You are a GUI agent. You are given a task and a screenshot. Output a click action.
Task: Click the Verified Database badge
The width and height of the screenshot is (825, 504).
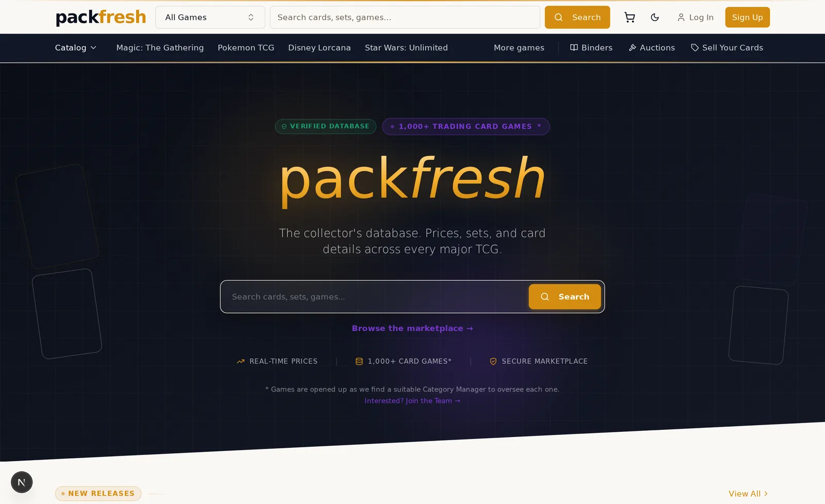325,126
